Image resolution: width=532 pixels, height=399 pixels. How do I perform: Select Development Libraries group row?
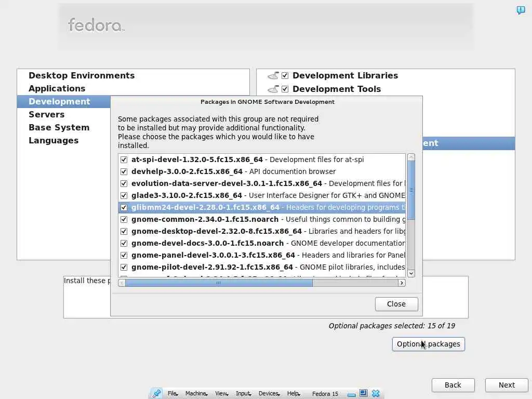(385, 75)
